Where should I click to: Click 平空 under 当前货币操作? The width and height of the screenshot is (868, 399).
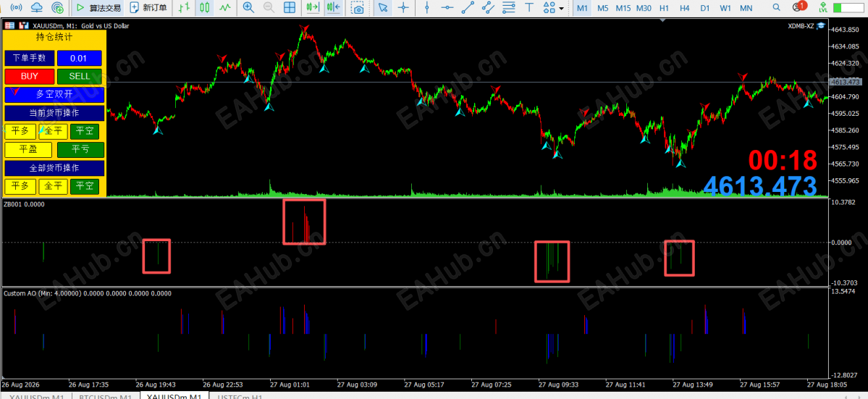tap(85, 131)
